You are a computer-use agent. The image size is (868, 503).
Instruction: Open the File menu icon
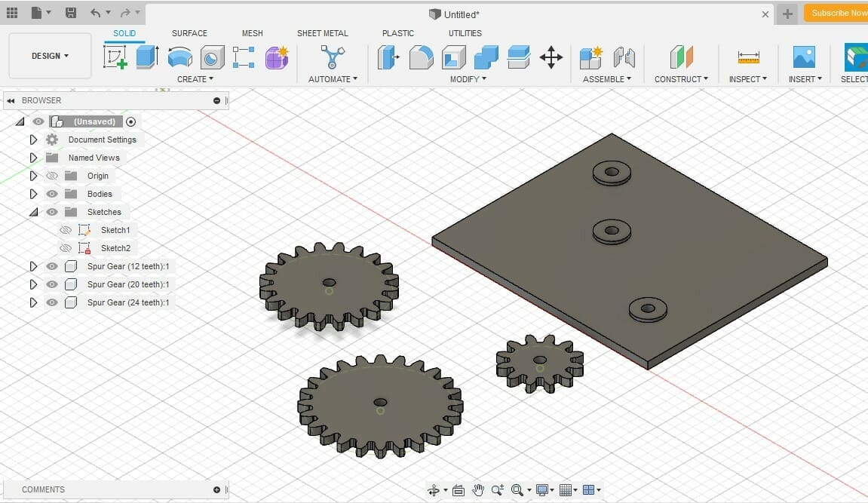[x=36, y=13]
